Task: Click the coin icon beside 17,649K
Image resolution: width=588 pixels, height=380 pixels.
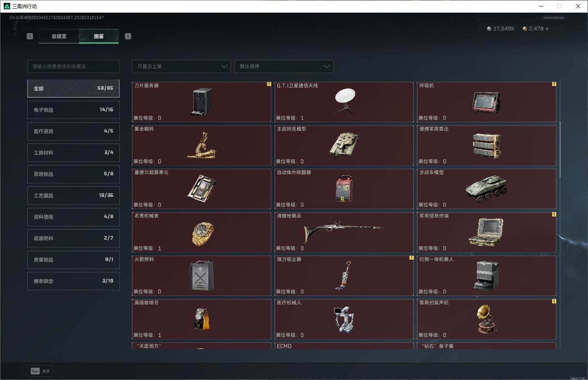Action: pyautogui.click(x=489, y=29)
